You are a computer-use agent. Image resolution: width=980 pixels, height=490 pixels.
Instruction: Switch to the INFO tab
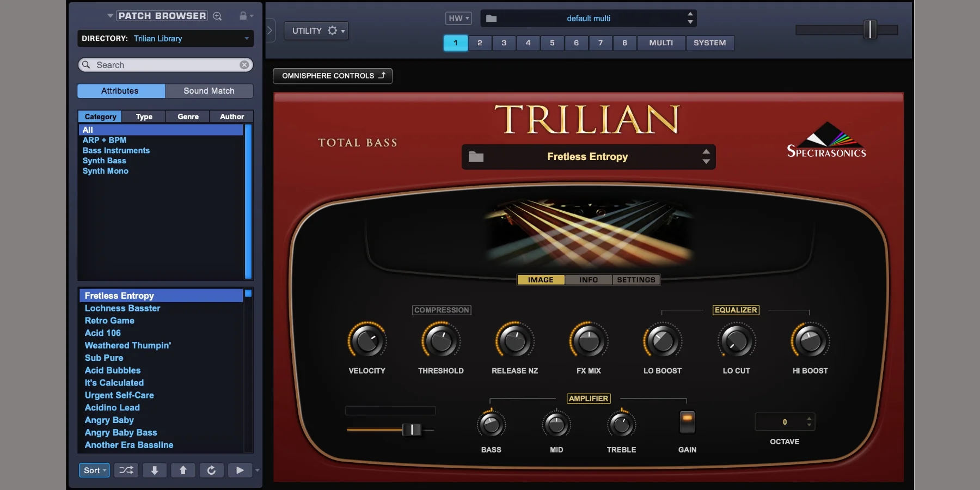[589, 280]
